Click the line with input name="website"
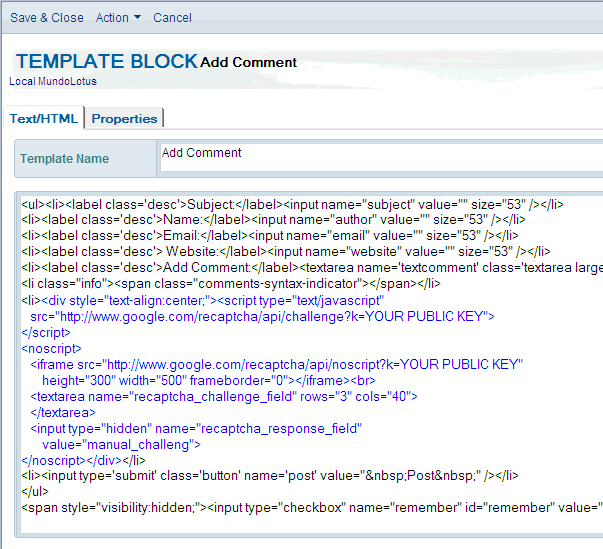This screenshot has height=549, width=603. click(x=286, y=252)
